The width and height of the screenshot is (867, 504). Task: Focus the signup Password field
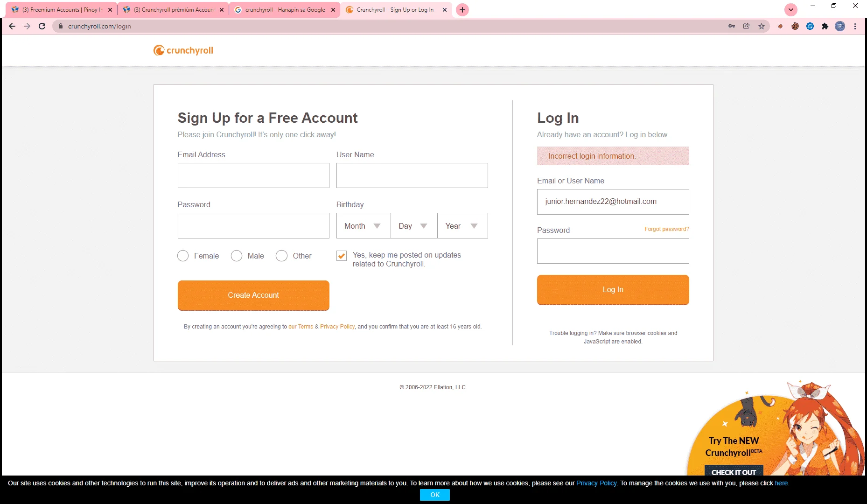point(253,226)
